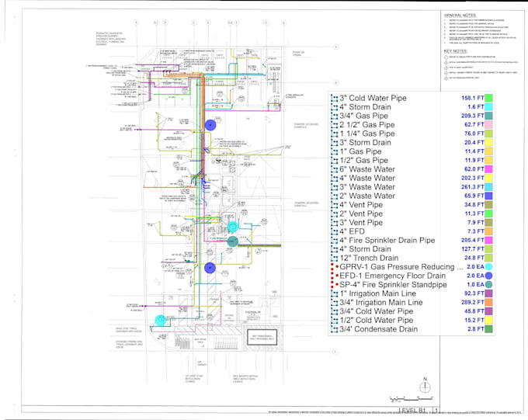
Task: Click the length icon beside 4" Waste Water
Action: point(335,179)
